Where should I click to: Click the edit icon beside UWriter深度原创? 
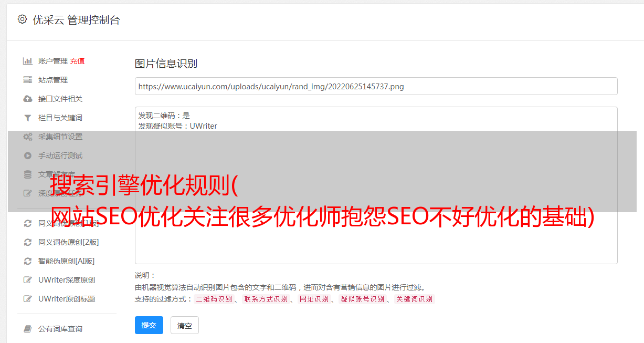28,280
